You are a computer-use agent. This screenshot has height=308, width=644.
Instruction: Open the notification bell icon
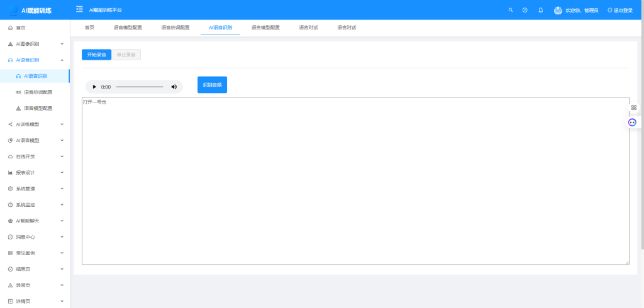coord(540,10)
